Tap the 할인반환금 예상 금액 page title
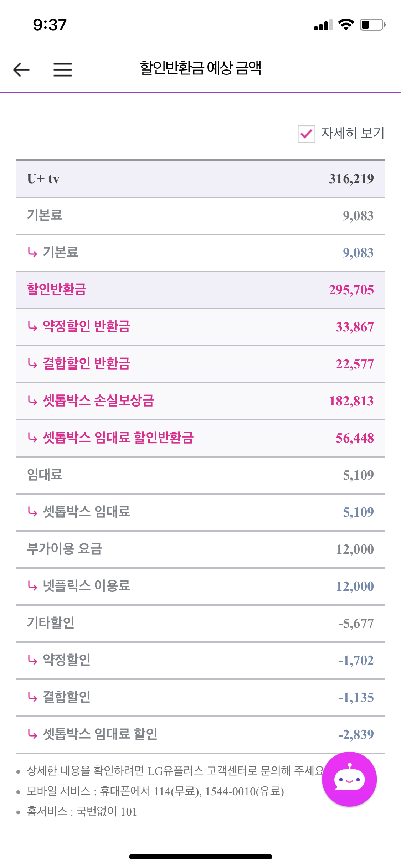Image resolution: width=401 pixels, height=868 pixels. click(x=200, y=68)
